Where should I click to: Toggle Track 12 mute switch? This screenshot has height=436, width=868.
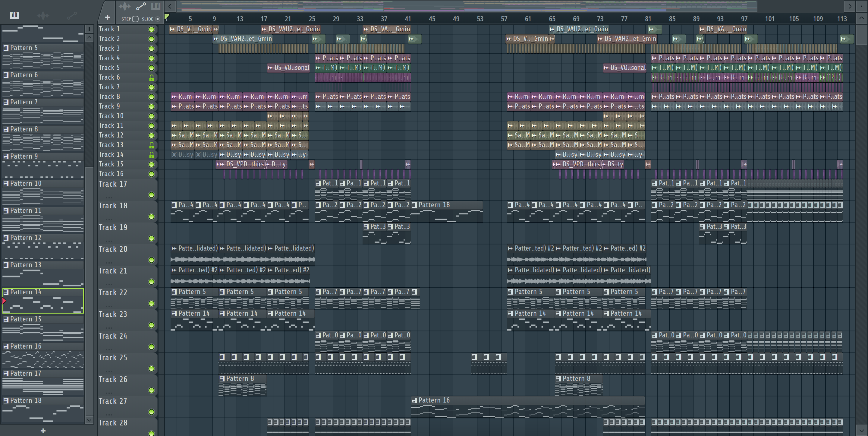151,136
